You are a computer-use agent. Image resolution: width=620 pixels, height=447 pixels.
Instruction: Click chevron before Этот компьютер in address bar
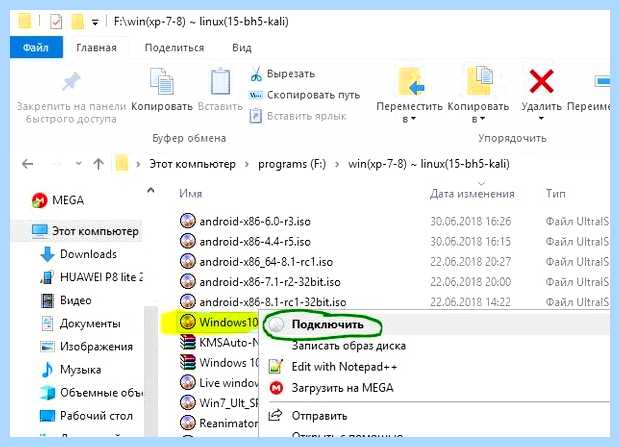coord(138,164)
